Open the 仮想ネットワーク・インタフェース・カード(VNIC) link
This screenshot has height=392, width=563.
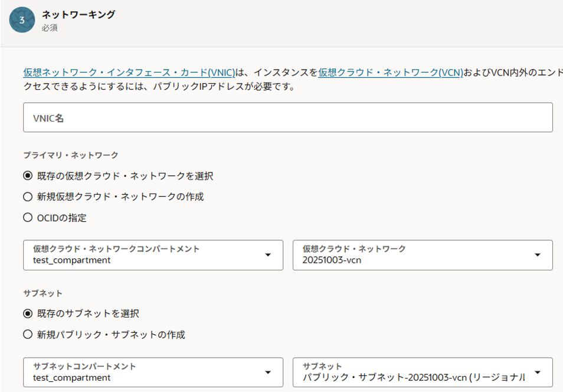point(129,73)
